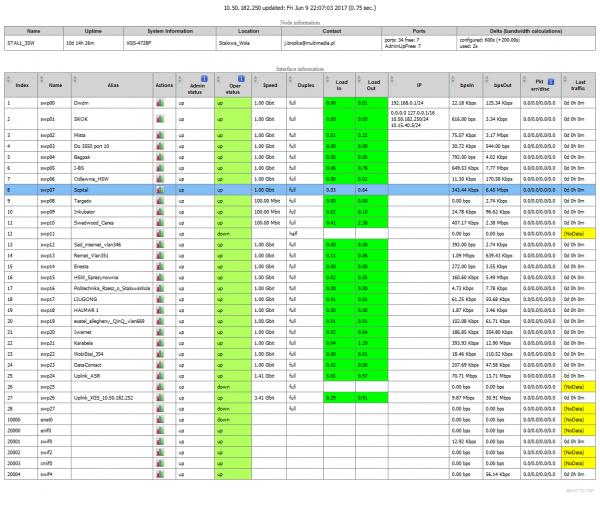Click the graph icon for swp24 Uplink_ASR

coord(159,376)
